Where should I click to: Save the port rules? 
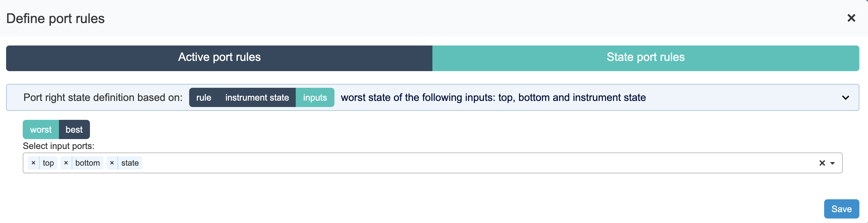pyautogui.click(x=841, y=209)
